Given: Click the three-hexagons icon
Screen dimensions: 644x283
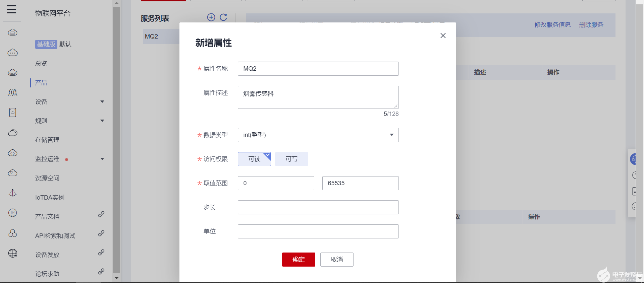Looking at the screenshot, I should (x=13, y=233).
